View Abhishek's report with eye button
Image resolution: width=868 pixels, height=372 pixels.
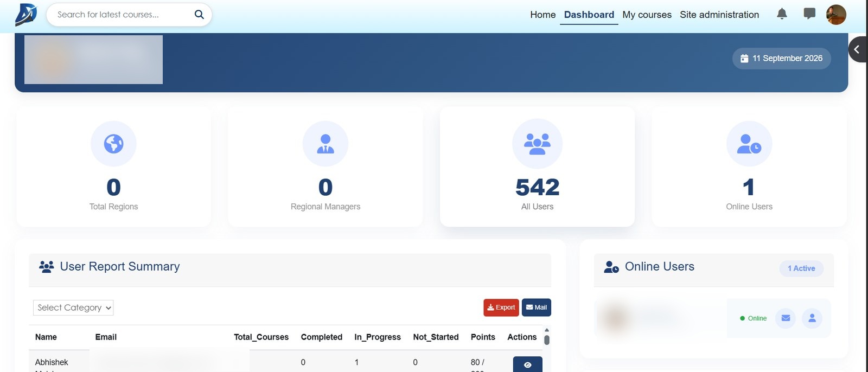pos(527,364)
